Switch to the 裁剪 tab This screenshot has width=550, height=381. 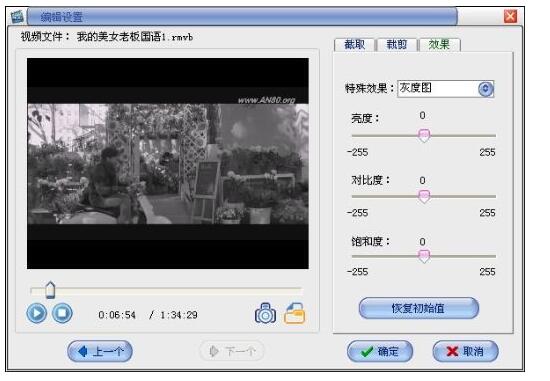click(x=397, y=45)
